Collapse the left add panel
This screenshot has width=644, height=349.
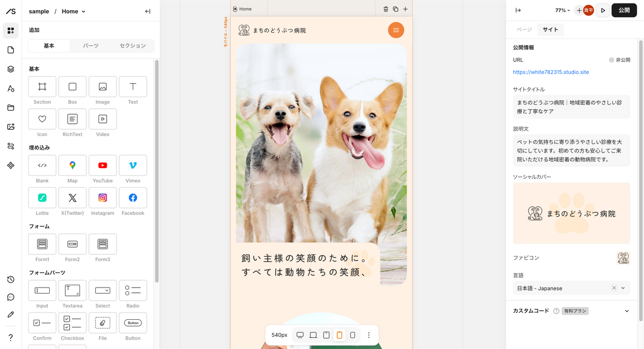tap(148, 11)
